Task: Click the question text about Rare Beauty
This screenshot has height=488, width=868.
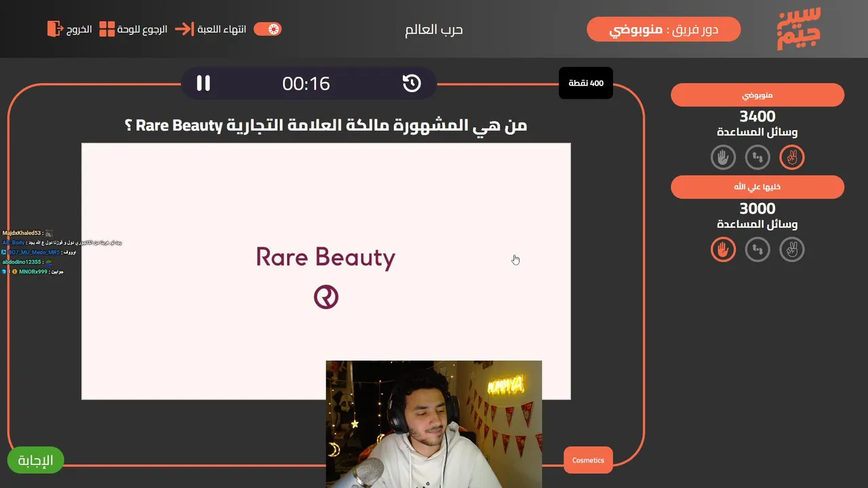Action: [326, 125]
